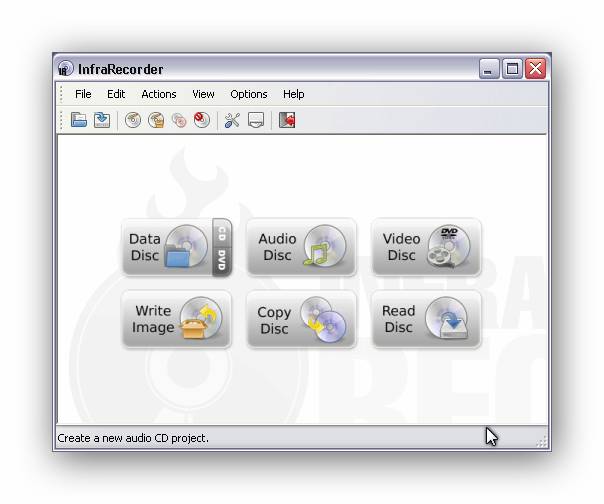
Task: Choose CD on the Data Disc button
Action: pos(222,233)
